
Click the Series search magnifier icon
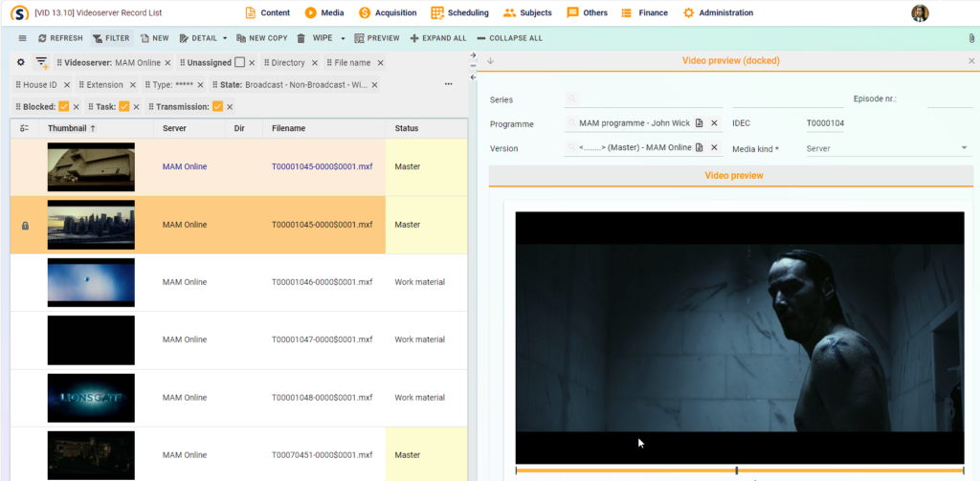(x=571, y=98)
